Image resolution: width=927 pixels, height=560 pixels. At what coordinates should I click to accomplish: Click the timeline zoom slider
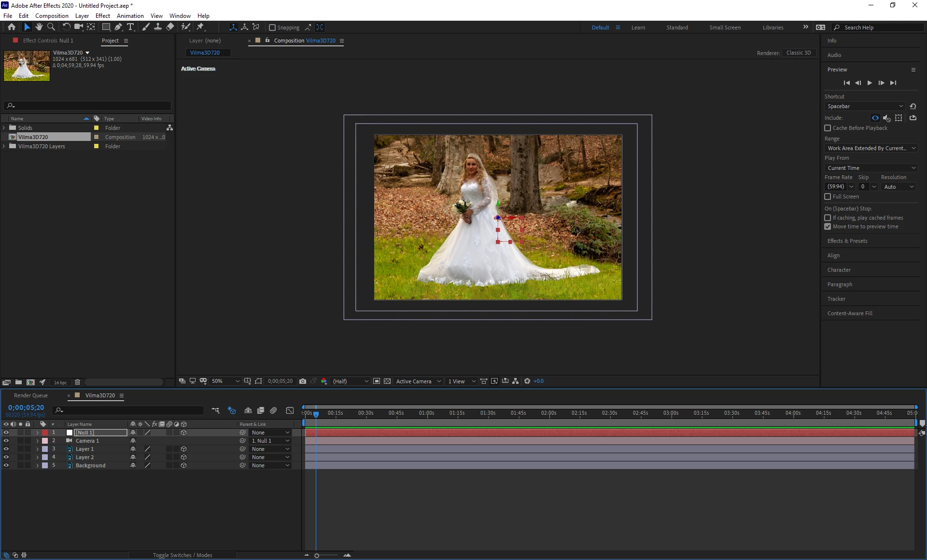(x=317, y=556)
